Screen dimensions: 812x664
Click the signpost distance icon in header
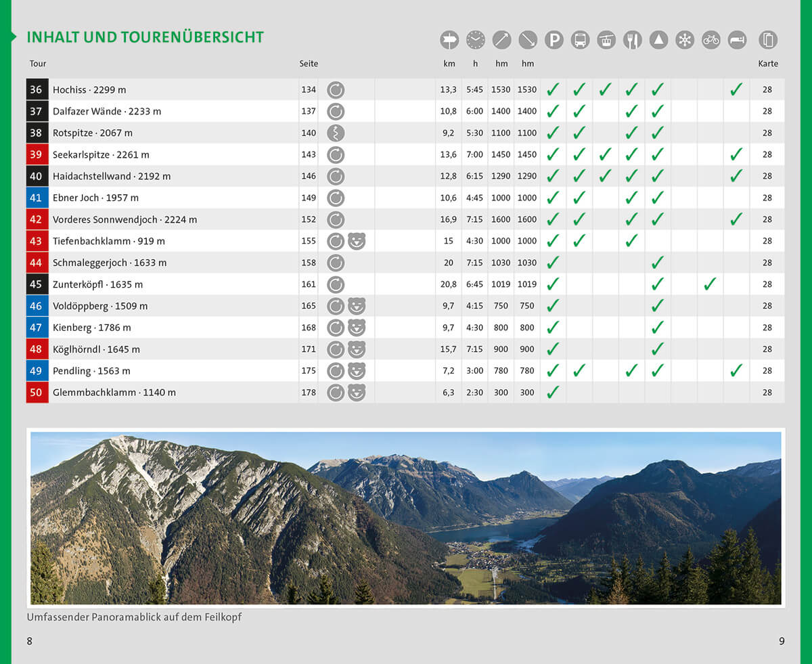(449, 40)
